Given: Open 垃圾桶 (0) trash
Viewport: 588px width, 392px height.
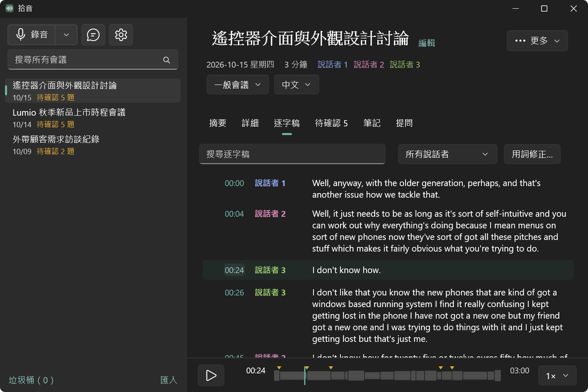Looking at the screenshot, I should 31,380.
